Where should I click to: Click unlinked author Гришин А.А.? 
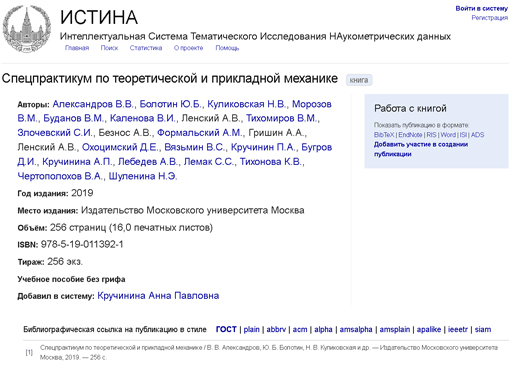click(276, 133)
